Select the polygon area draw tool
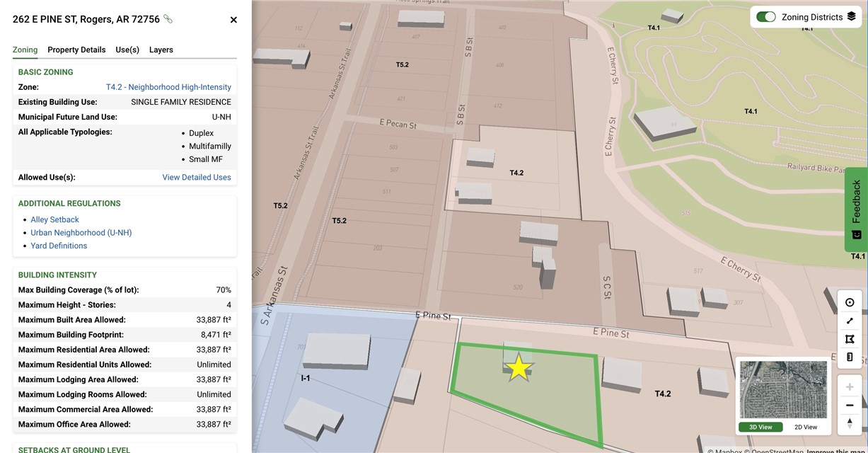 pos(850,339)
